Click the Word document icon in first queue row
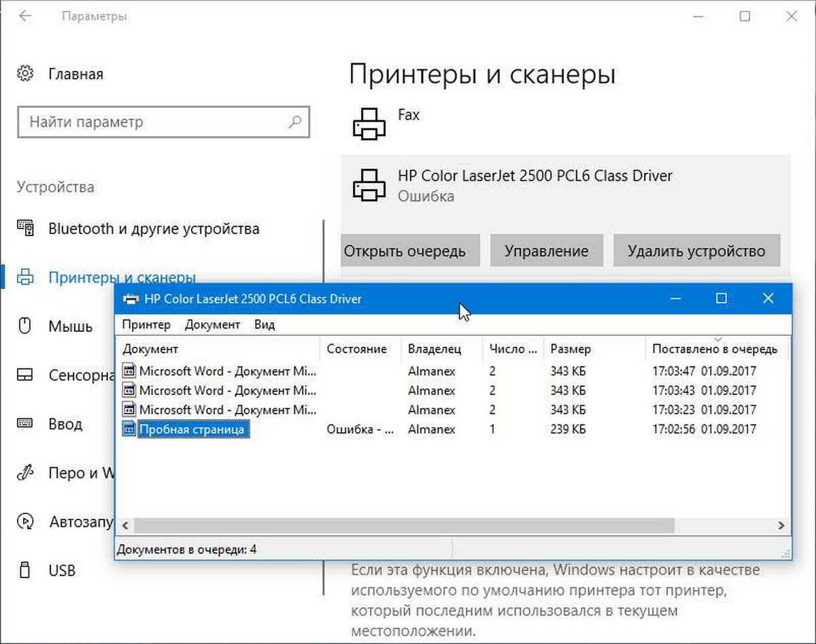816x644 pixels. tap(129, 371)
